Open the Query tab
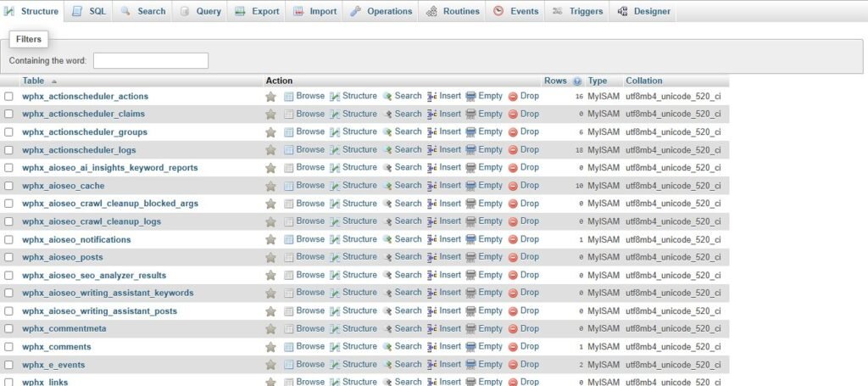The height and width of the screenshot is (386, 868). pos(200,11)
